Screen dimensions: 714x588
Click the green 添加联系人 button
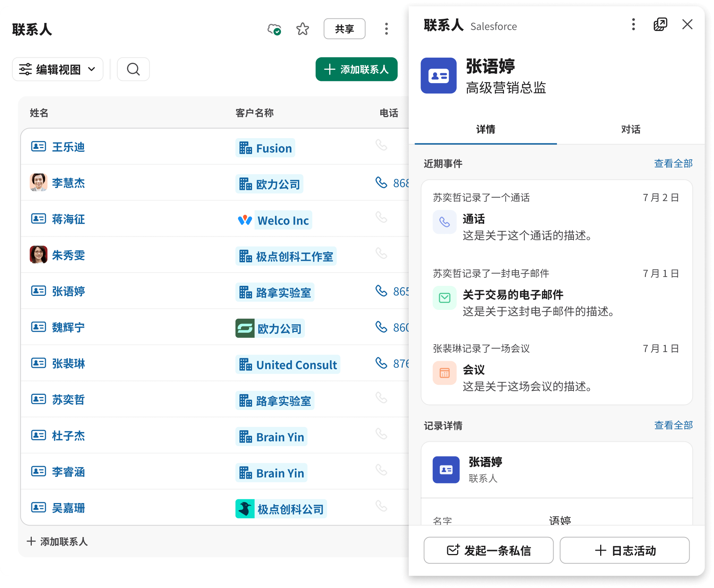(356, 69)
